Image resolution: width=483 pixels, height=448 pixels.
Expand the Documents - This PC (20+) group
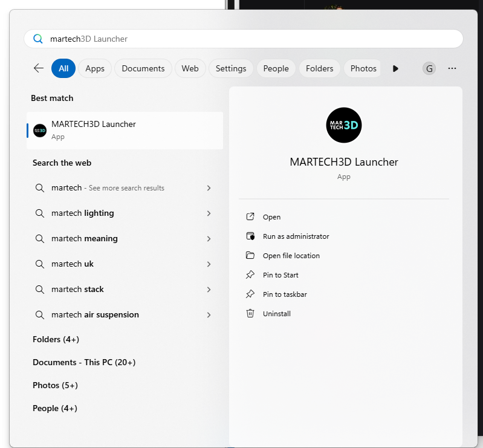pos(84,362)
